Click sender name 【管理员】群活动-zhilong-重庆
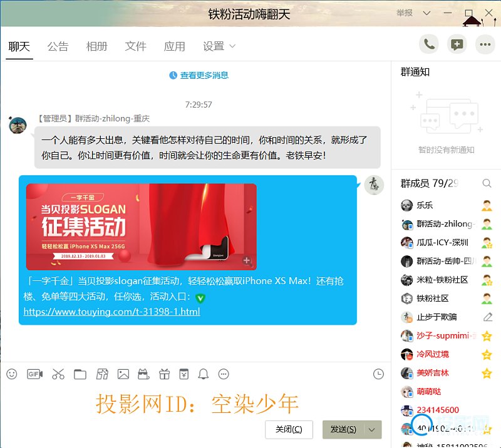Viewport: 501px width, 448px height. (93, 119)
